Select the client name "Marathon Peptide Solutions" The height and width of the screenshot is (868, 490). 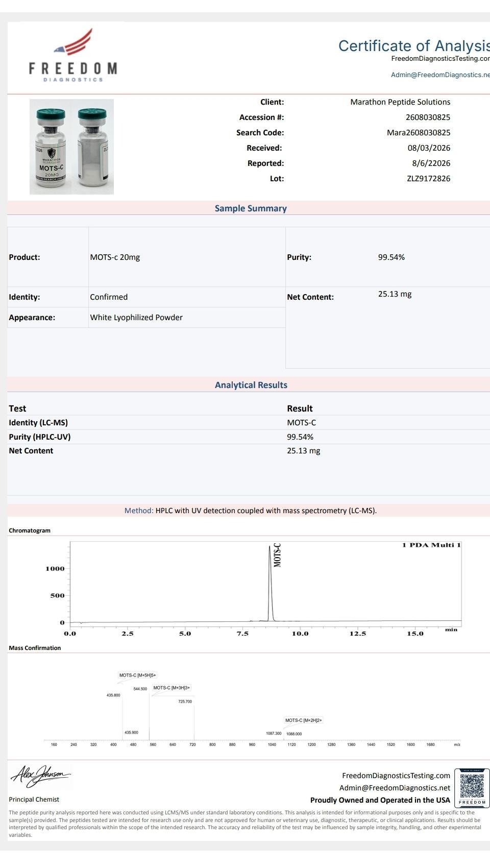400,102
